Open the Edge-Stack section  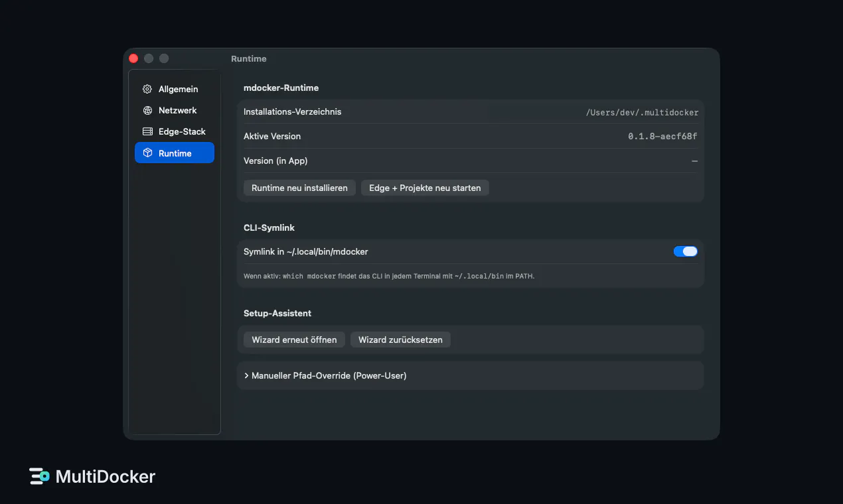(x=175, y=131)
